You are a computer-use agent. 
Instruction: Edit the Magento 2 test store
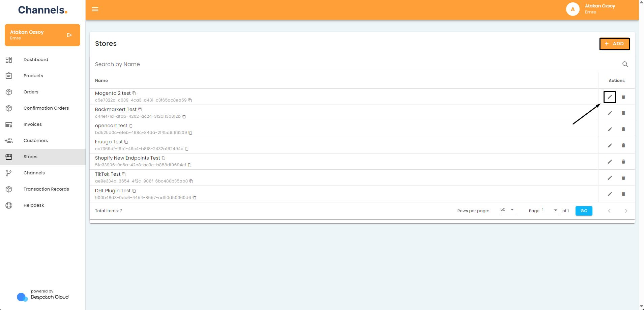(610, 97)
